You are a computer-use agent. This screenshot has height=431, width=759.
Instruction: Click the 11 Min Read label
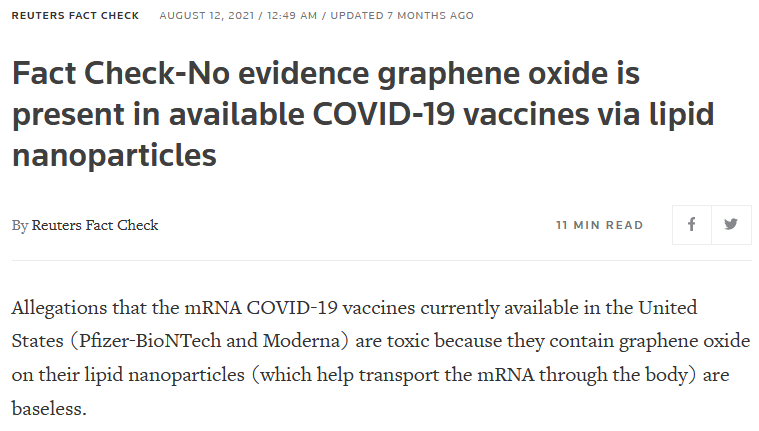[600, 225]
